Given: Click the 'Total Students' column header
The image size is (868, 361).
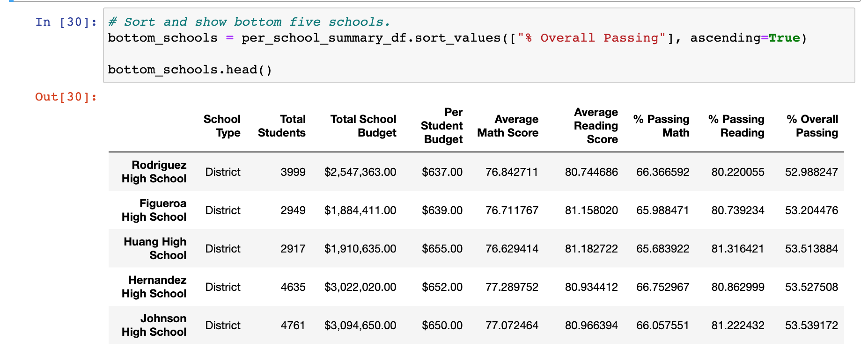Looking at the screenshot, I should pyautogui.click(x=282, y=126).
